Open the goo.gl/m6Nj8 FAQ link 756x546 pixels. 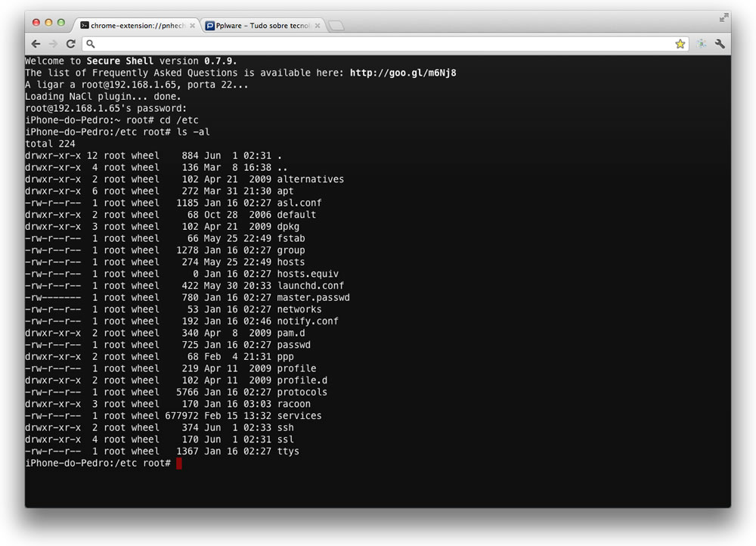coord(403,73)
